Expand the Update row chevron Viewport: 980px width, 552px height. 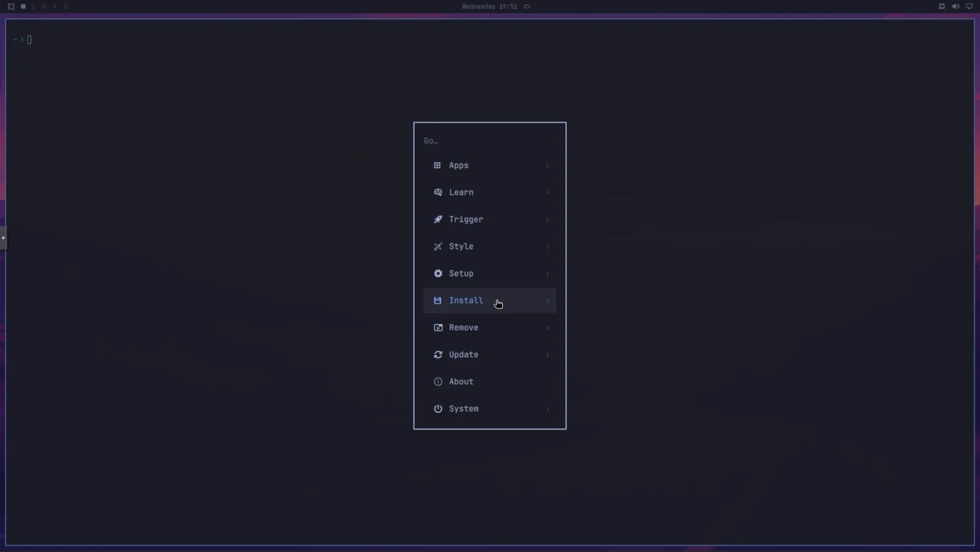(x=547, y=354)
